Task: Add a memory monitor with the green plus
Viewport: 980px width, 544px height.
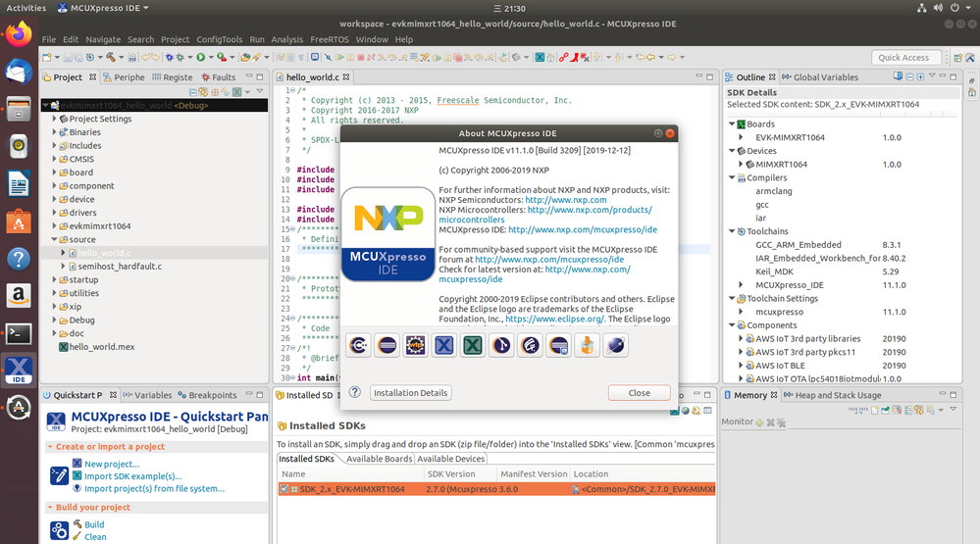Action: point(759,422)
